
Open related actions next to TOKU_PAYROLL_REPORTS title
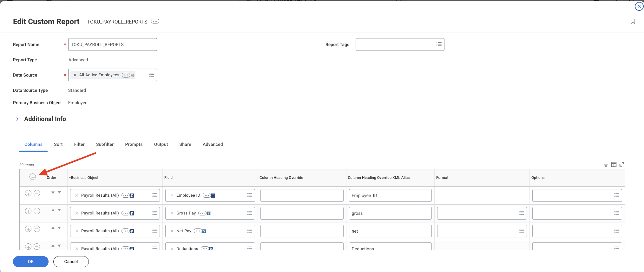coord(155,21)
